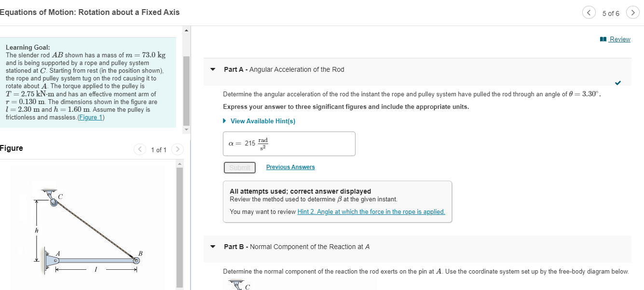Click the scrollbar down arrow in instructions pane
Screen dimensions: 644x290
(186, 129)
